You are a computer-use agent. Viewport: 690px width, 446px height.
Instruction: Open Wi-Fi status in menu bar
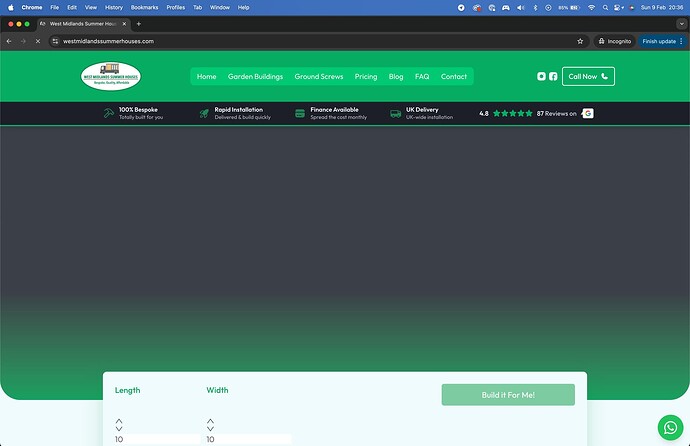coord(591,7)
